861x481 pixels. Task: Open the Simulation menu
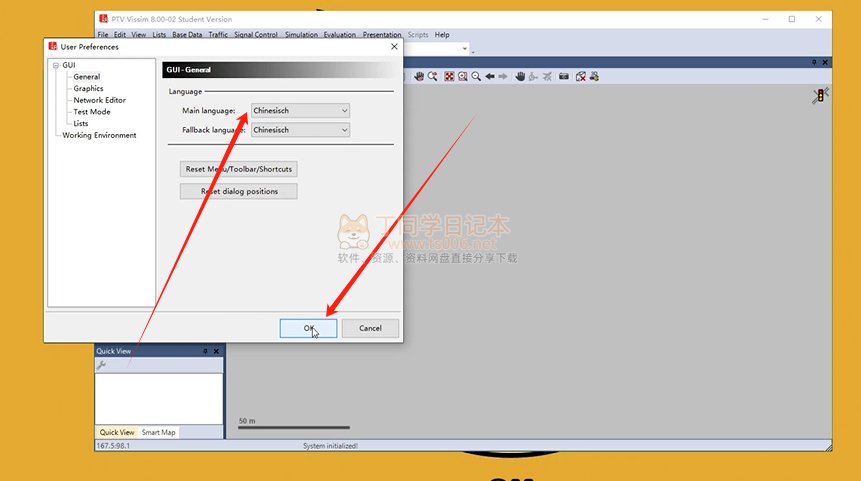pyautogui.click(x=301, y=35)
